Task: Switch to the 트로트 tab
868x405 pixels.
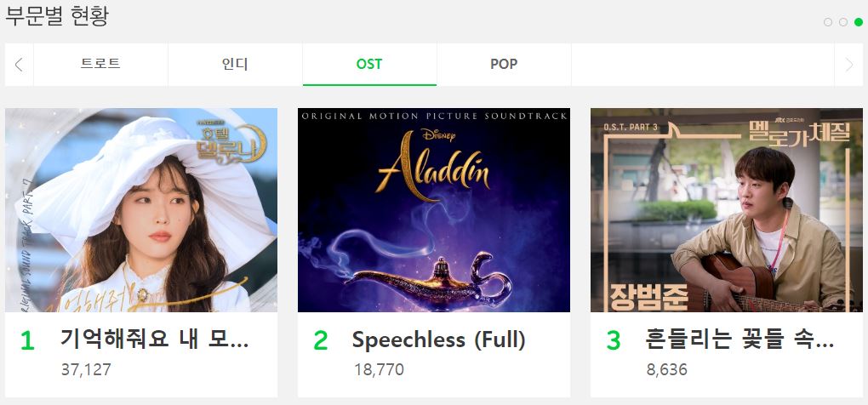Action: click(x=100, y=65)
